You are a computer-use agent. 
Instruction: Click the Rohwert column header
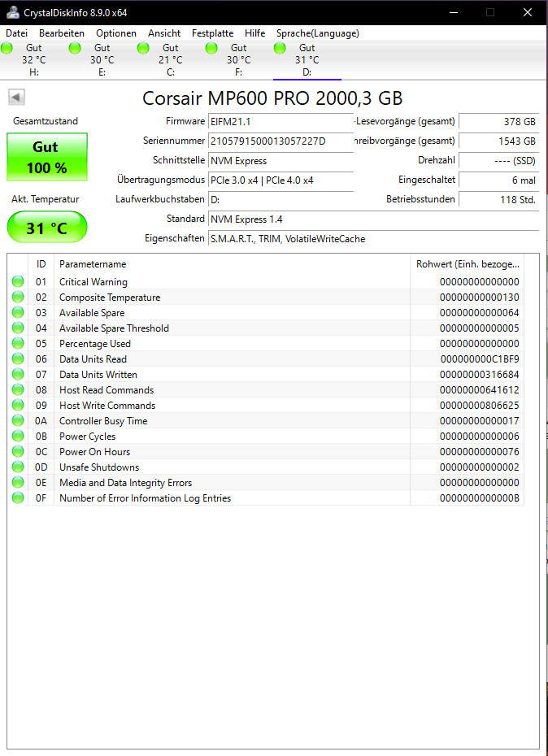[x=467, y=264]
